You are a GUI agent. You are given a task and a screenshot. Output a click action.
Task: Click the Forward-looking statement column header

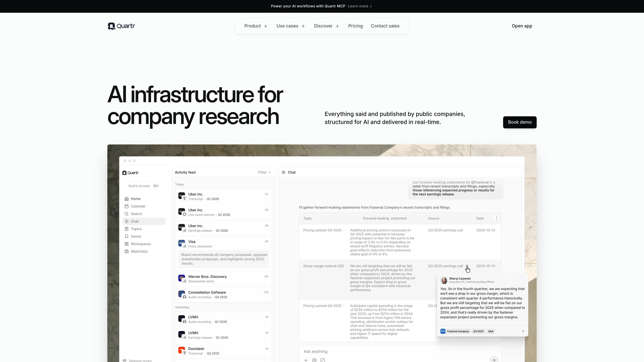pyautogui.click(x=385, y=218)
